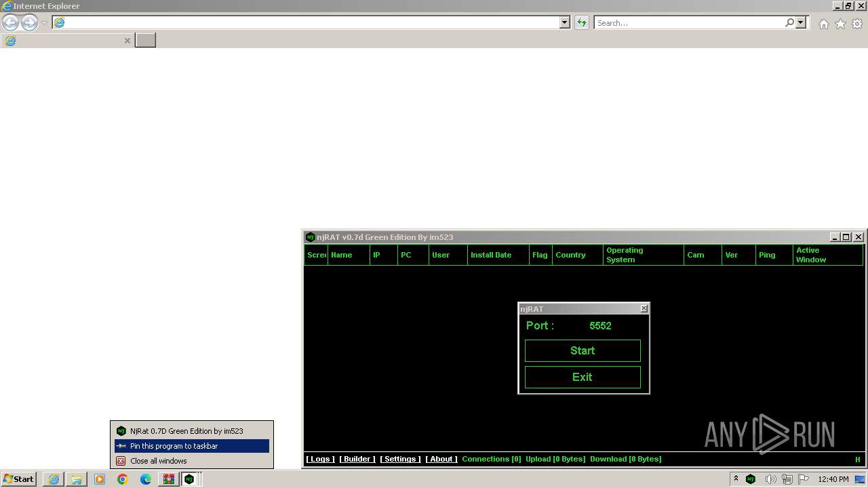Open Favorites star icon in Internet Explorer
868x488 pixels.
(x=840, y=24)
